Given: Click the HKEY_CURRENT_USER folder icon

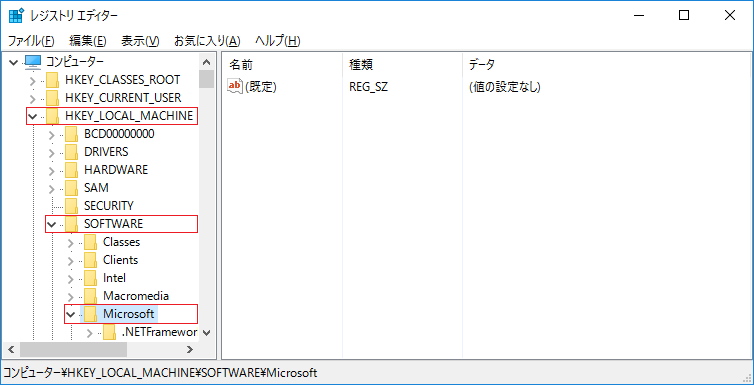Looking at the screenshot, I should (52, 98).
